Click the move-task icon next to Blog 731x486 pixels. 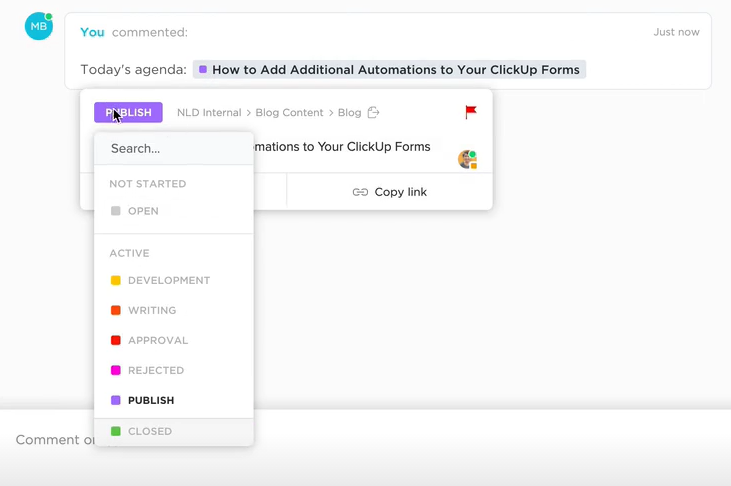click(x=373, y=112)
